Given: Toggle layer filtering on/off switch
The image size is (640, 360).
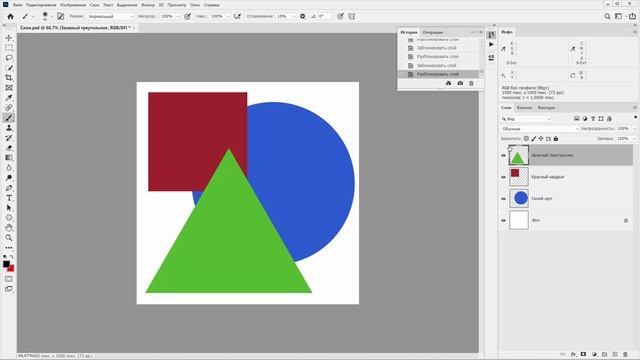Looking at the screenshot, I should point(635,118).
